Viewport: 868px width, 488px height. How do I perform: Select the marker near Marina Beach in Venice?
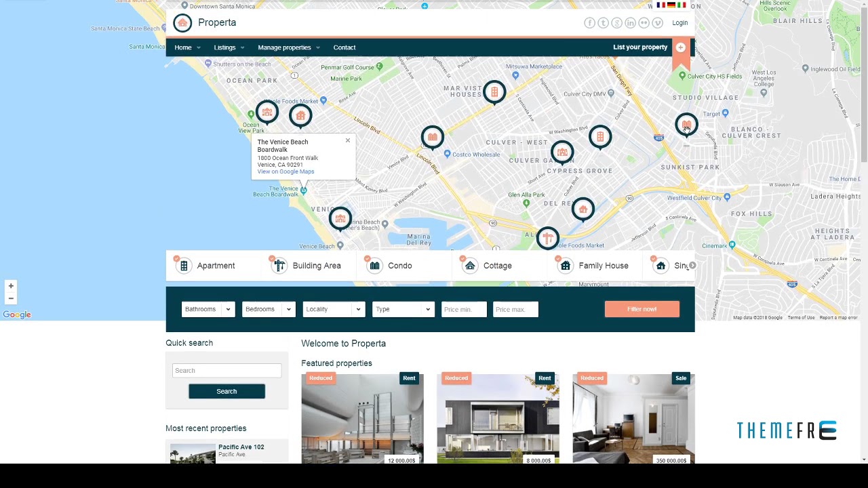click(x=340, y=219)
